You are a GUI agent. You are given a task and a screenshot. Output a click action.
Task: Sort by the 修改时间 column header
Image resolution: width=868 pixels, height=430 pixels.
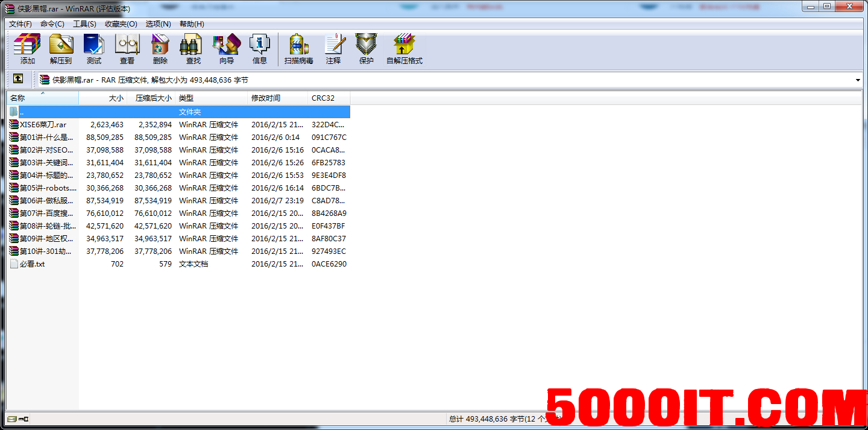click(x=278, y=98)
